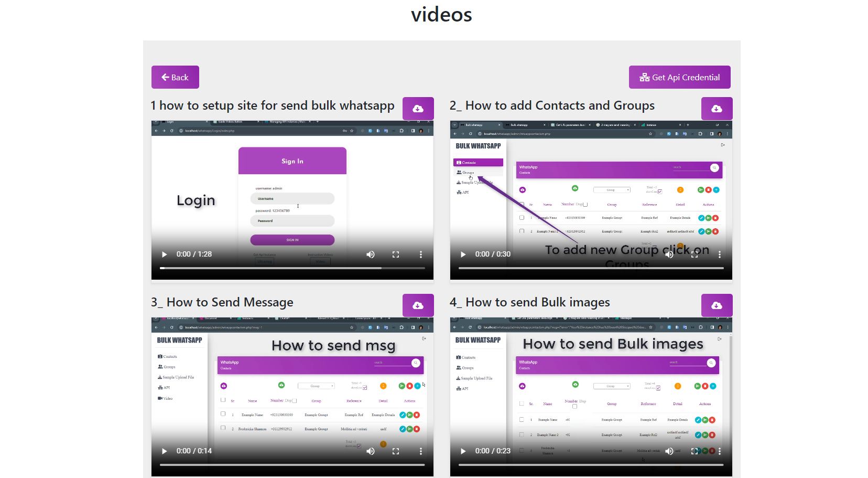Screen dimensions: 868x478
Task: Download the 'How to Send Message' video
Action: 418,305
